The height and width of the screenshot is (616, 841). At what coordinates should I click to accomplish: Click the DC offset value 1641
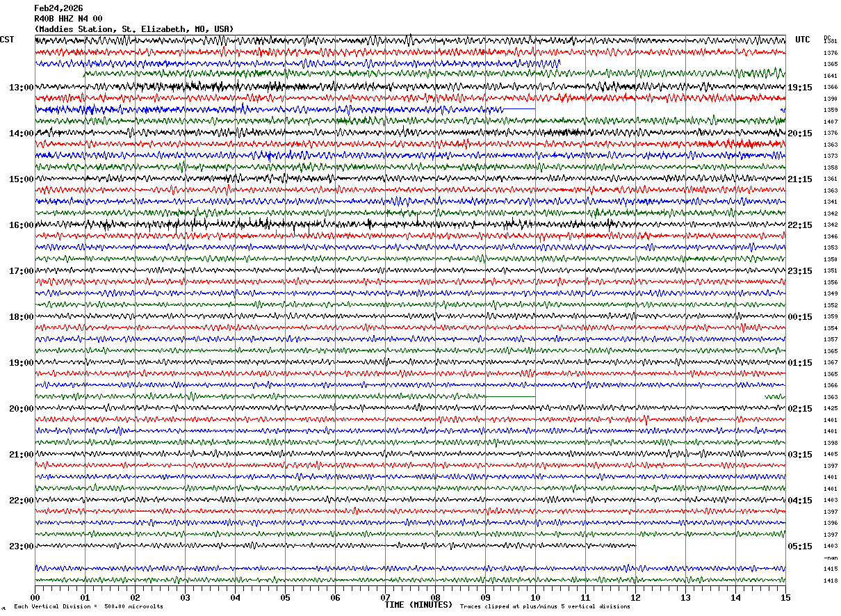click(830, 76)
